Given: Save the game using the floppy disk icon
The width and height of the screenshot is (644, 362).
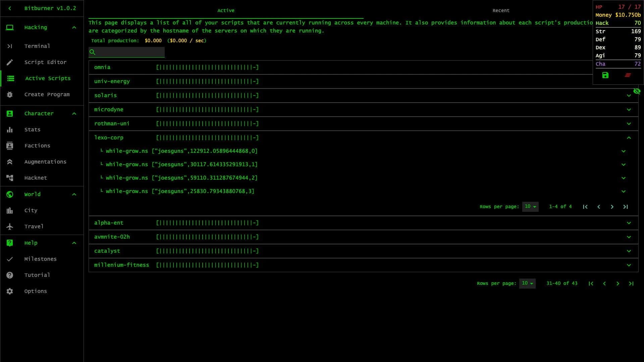Looking at the screenshot, I should [605, 75].
